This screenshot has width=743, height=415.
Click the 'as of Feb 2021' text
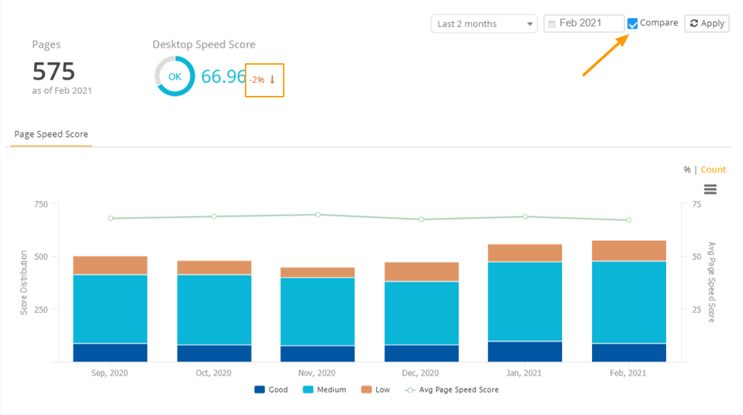coord(62,90)
